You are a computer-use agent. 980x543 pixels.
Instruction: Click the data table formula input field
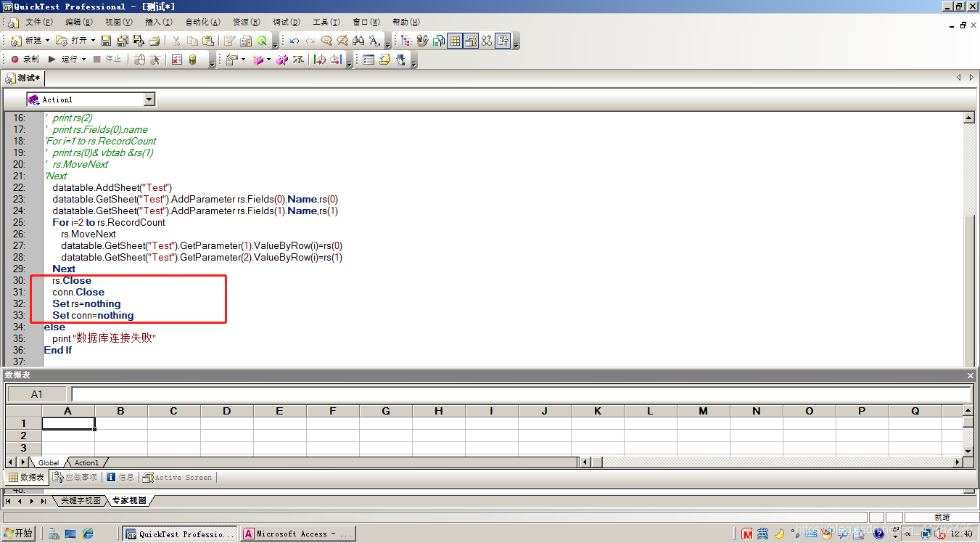point(521,394)
